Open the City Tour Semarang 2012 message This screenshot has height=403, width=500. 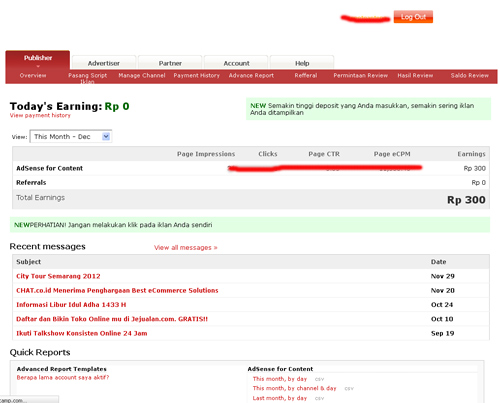point(58,276)
